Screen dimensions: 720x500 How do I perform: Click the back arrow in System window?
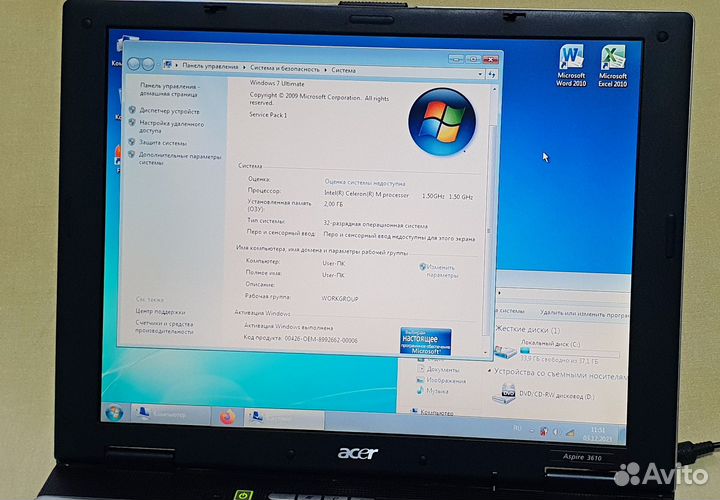(x=133, y=64)
